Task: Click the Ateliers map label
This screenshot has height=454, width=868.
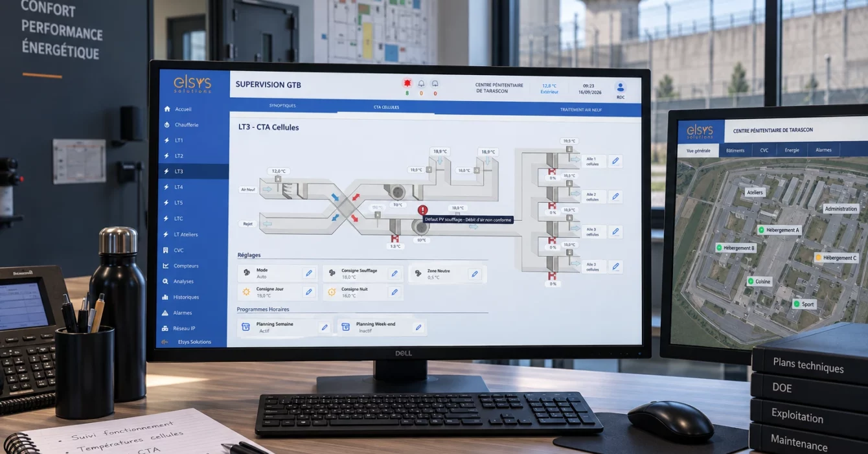Action: click(755, 192)
